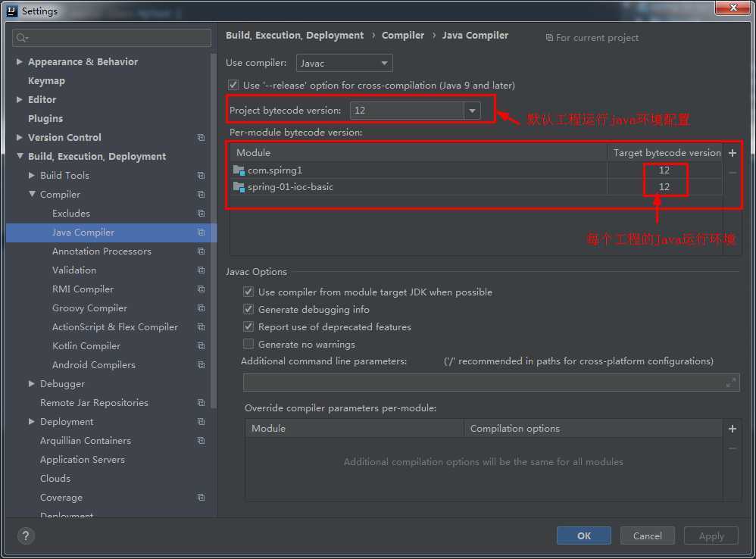Click project-level icon next to Coverage
Viewport: 756px width, 559px height.
[201, 498]
